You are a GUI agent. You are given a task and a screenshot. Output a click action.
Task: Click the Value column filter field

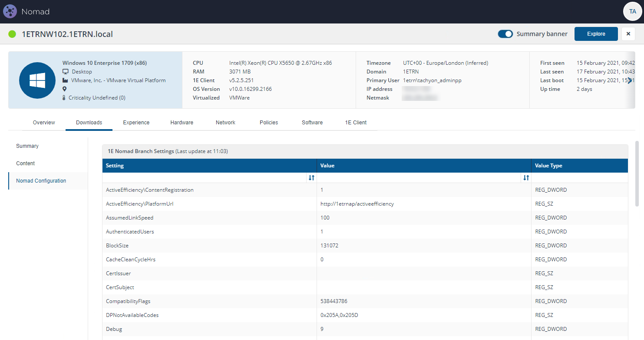tap(419, 178)
